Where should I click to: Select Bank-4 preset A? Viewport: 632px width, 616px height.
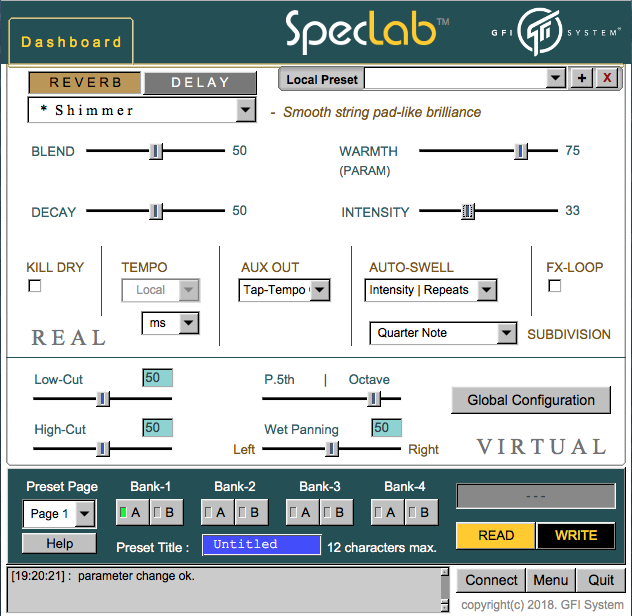(387, 512)
